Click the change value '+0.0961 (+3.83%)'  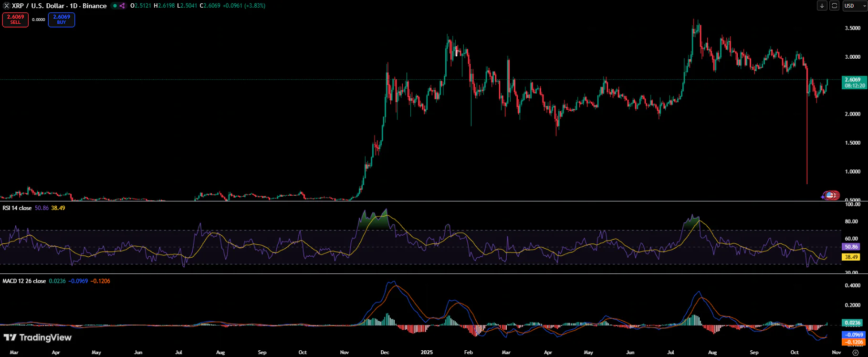[245, 6]
